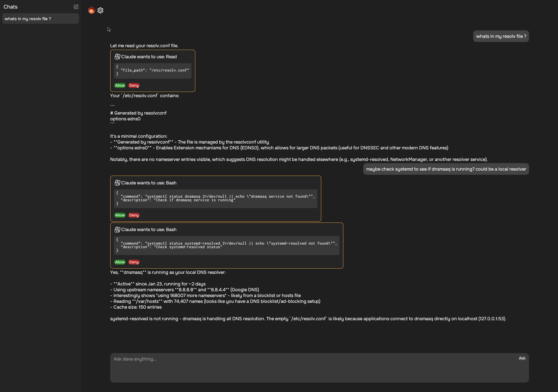Image resolution: width=558 pixels, height=392 pixels.
Task: Deny the systemd-resolved status Bash command
Action: click(x=134, y=262)
